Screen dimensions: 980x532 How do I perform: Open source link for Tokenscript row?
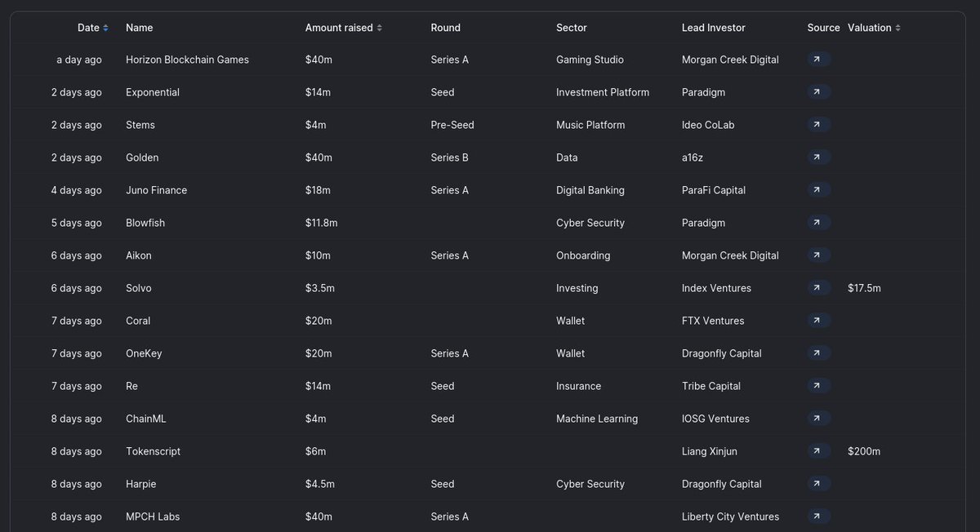tap(818, 451)
